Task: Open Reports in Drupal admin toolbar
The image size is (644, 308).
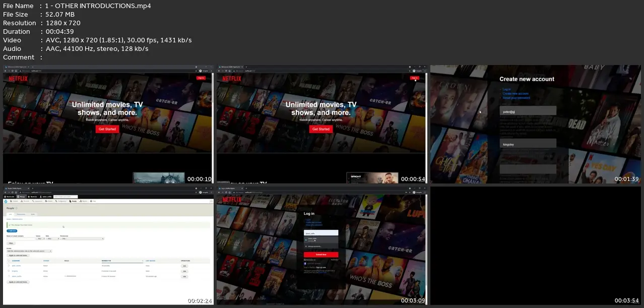Action: (84, 201)
